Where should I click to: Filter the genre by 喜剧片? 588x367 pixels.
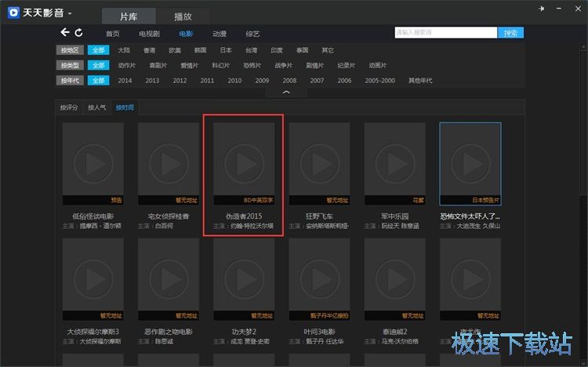tap(158, 65)
